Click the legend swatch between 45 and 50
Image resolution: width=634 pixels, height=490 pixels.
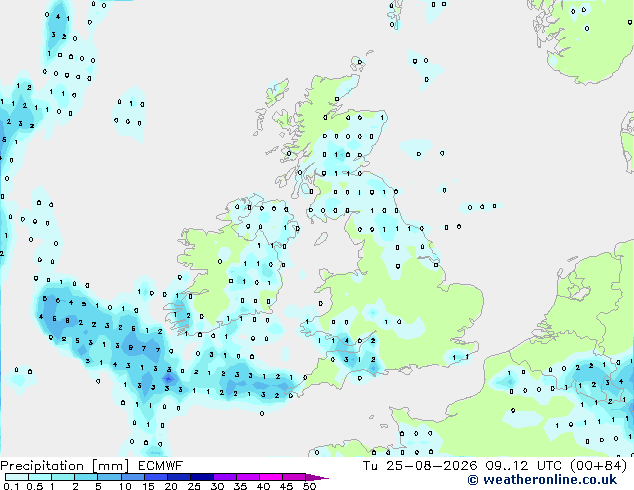tap(294, 477)
